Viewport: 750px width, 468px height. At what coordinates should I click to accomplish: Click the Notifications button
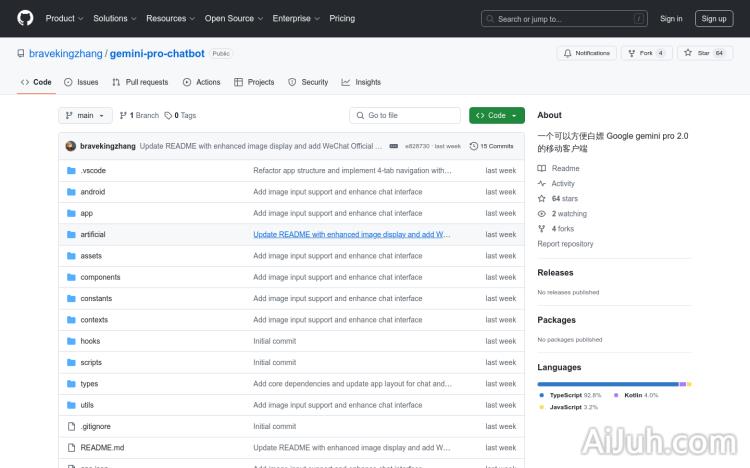click(x=587, y=53)
